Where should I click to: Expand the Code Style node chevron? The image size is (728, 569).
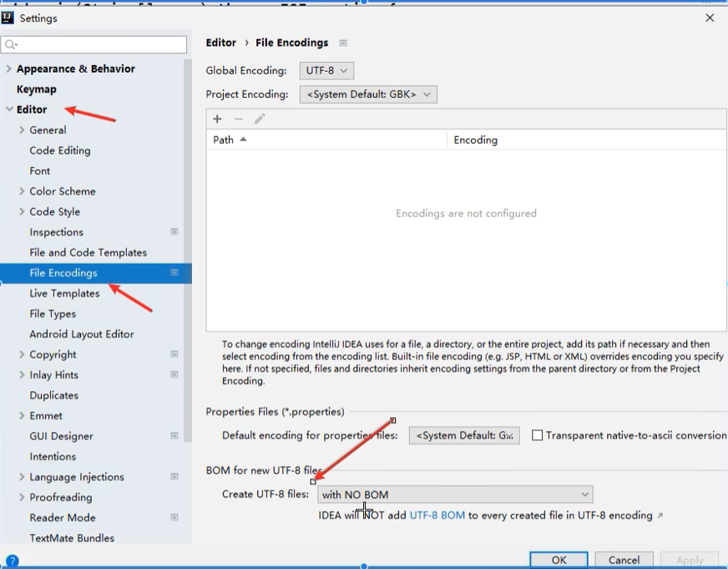(22, 211)
